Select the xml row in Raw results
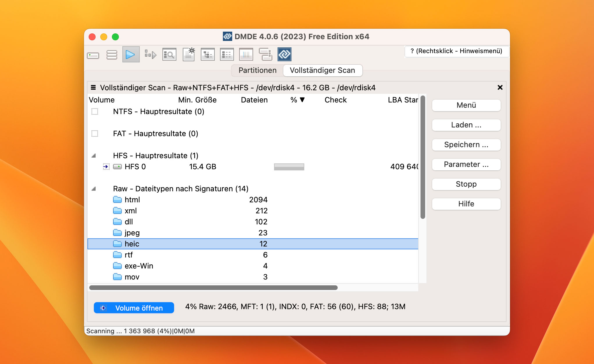 [x=253, y=211]
